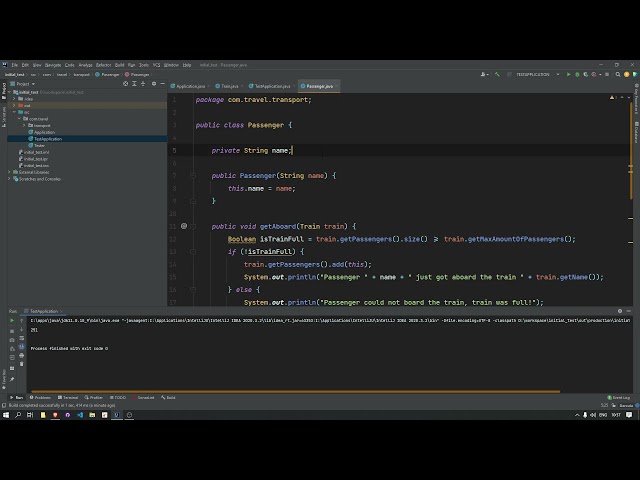Collapse the src folder
The width and height of the screenshot is (640, 480).
click(14, 112)
